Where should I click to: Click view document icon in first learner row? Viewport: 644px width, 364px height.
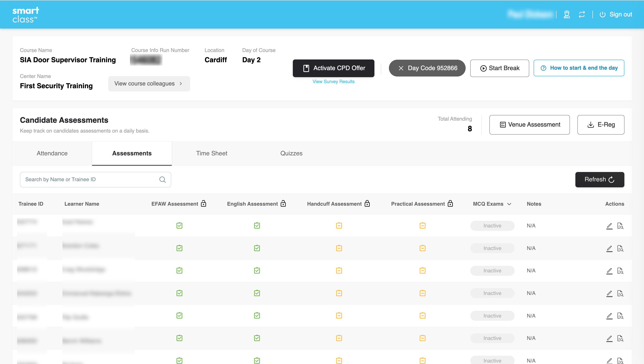coord(620,226)
